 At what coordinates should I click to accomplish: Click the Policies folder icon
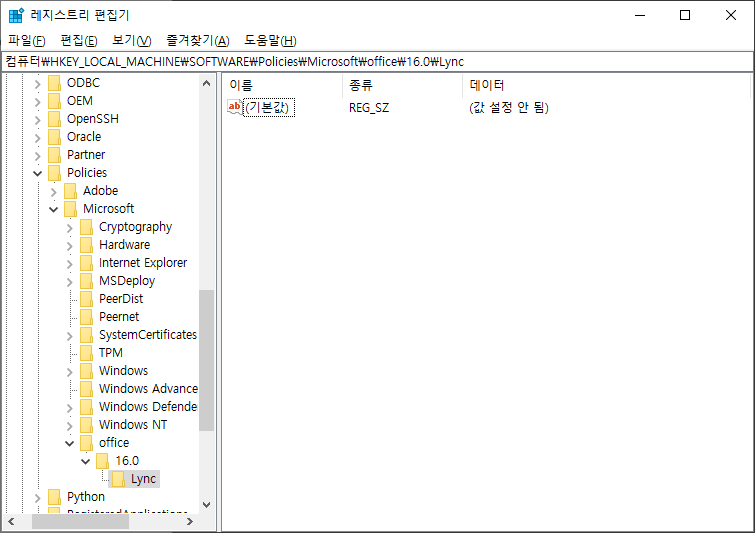[54, 173]
